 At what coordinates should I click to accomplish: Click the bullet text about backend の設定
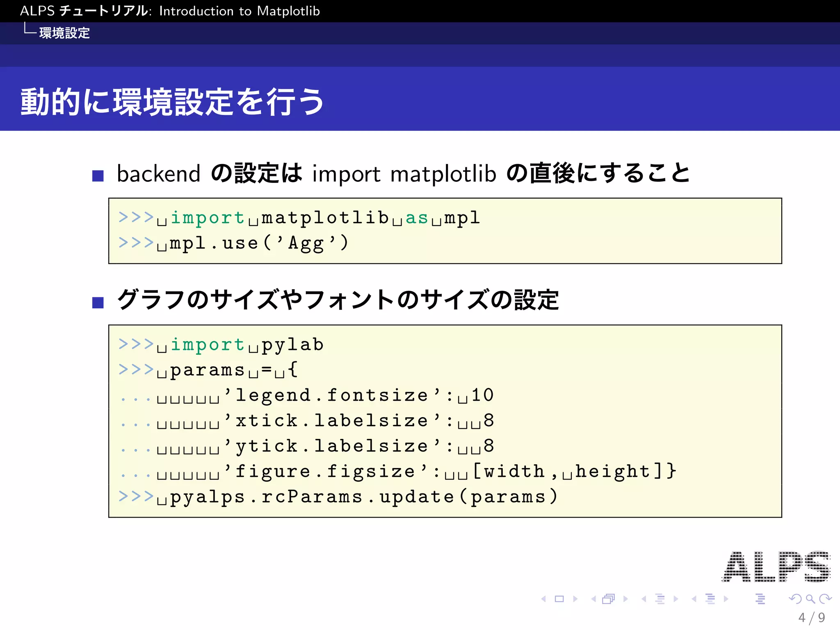tap(404, 173)
